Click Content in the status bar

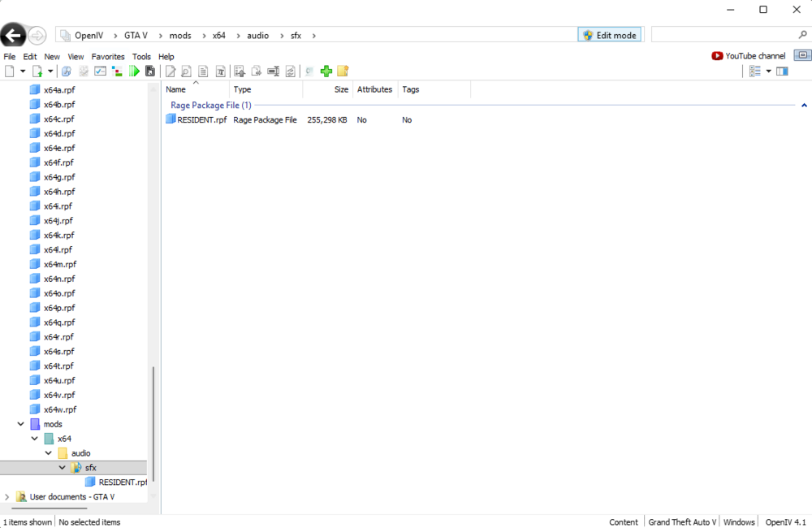[x=624, y=522]
